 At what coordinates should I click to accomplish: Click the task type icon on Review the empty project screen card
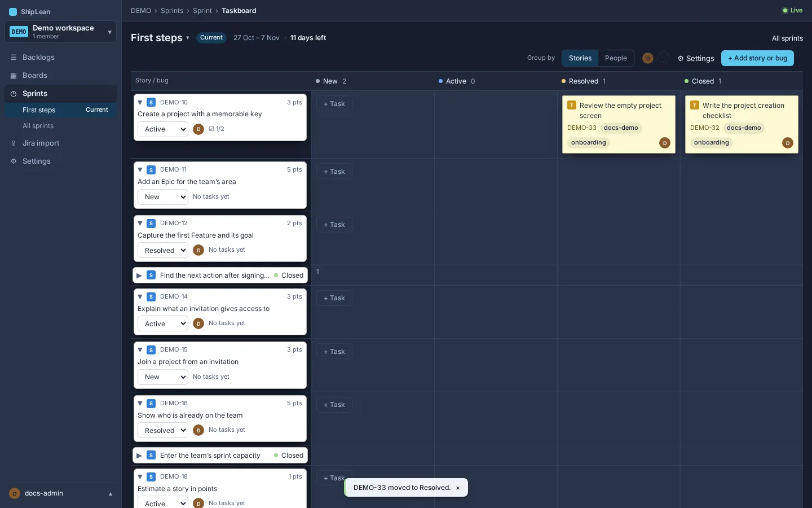[572, 106]
